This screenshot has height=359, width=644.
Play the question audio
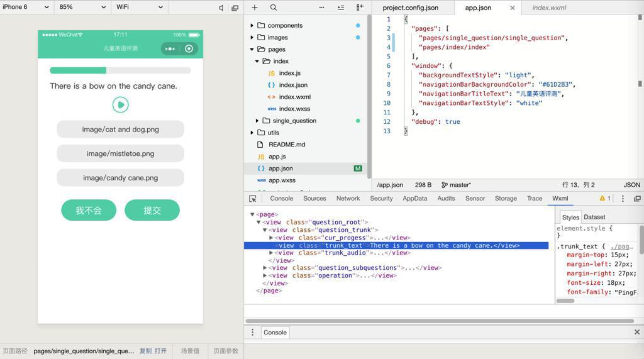pyautogui.click(x=120, y=105)
